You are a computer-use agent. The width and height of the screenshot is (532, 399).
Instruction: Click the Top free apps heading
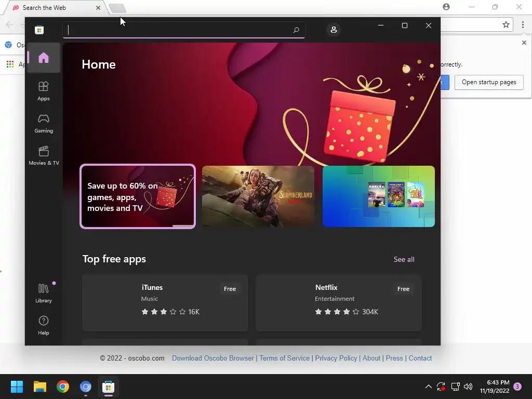pyautogui.click(x=114, y=259)
